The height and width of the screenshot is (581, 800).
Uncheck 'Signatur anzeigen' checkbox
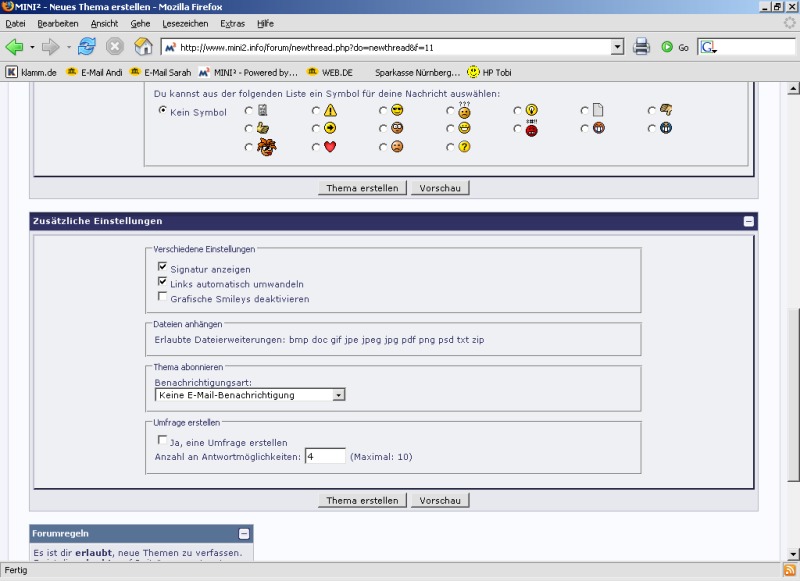pos(162,268)
